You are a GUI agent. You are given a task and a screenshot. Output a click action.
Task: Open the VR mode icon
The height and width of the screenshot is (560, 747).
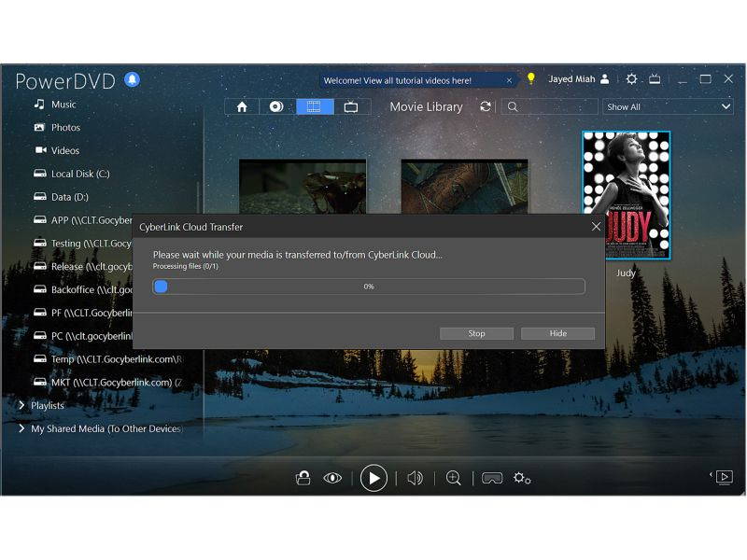pyautogui.click(x=492, y=478)
